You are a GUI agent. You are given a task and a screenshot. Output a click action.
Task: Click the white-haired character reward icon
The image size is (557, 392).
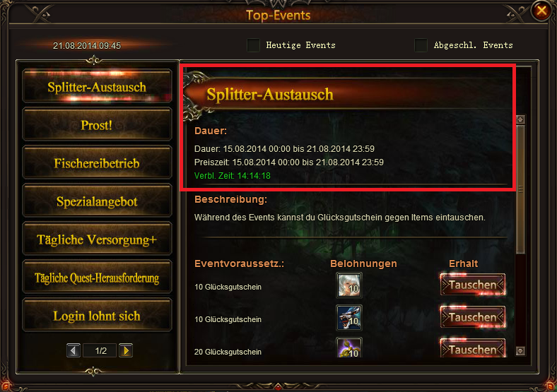tap(349, 285)
